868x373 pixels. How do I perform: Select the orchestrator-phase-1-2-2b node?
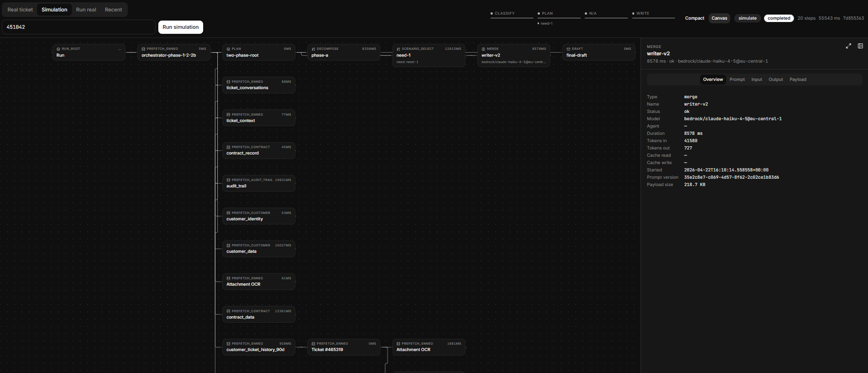point(174,52)
